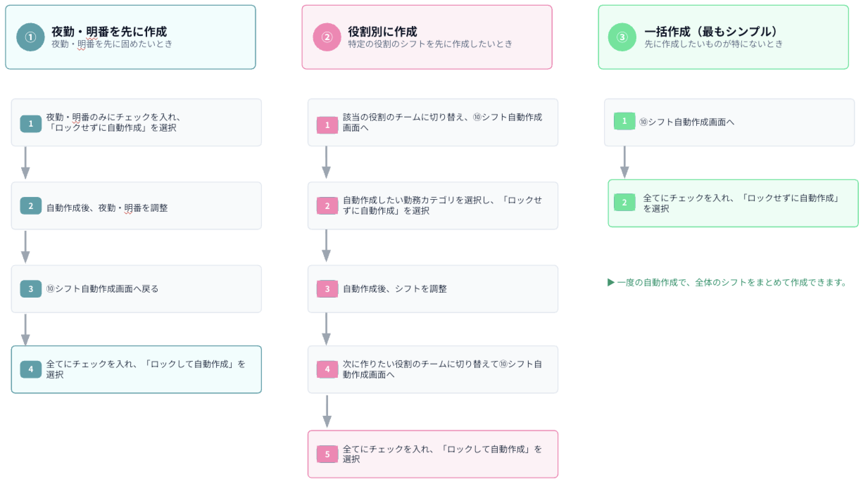Click pink step 3 number badge
The width and height of the screenshot is (868, 484).
click(x=327, y=289)
